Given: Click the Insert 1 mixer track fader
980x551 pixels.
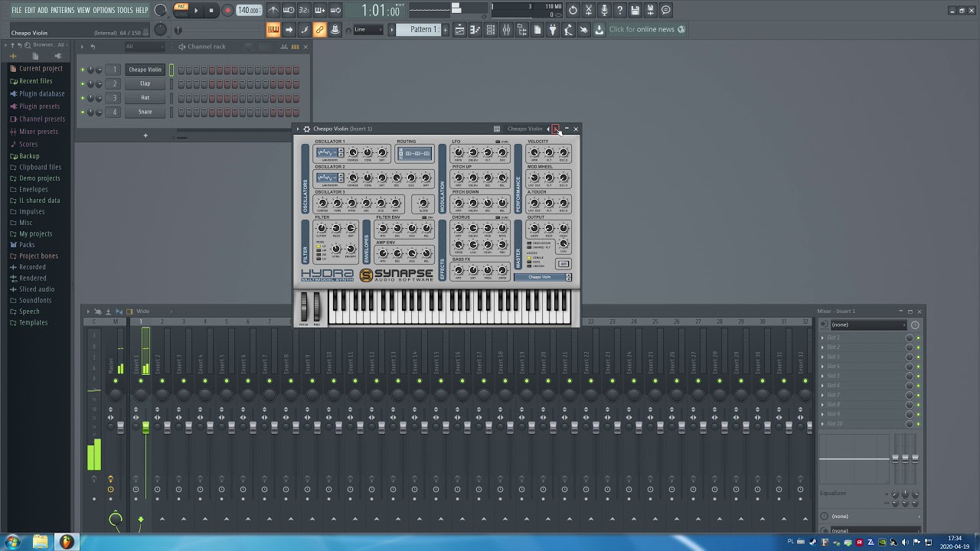Looking at the screenshot, I should click(x=145, y=428).
